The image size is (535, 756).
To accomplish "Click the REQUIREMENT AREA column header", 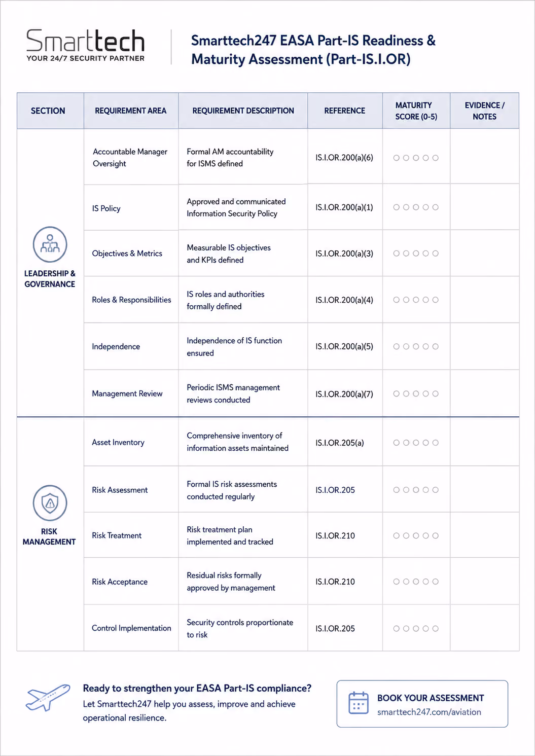I will [131, 111].
